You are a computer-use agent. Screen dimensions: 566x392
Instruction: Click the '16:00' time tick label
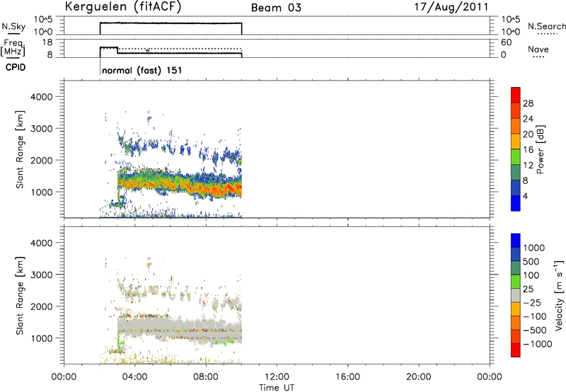[347, 377]
